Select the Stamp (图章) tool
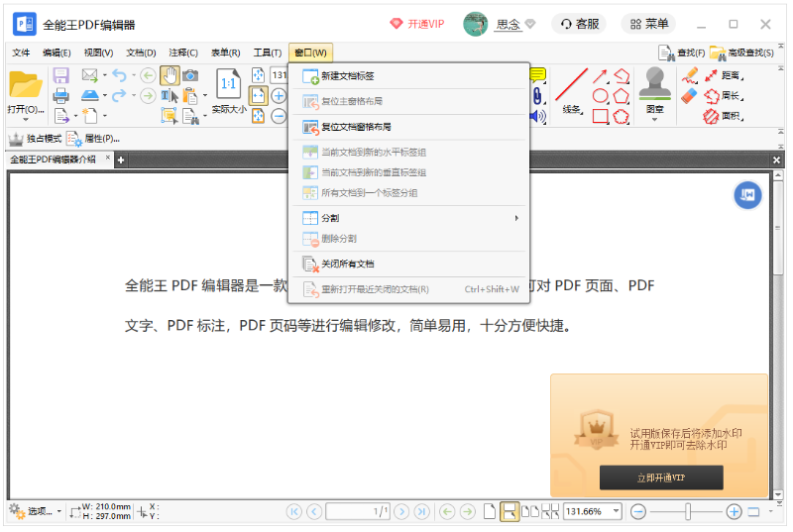This screenshot has height=532, width=793. click(654, 90)
